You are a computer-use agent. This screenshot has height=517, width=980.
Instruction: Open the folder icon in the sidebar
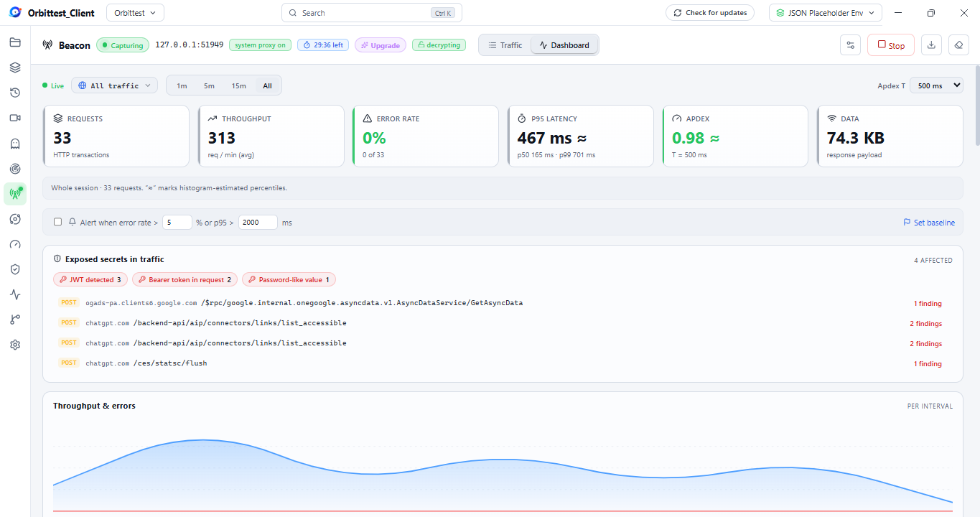tap(15, 42)
